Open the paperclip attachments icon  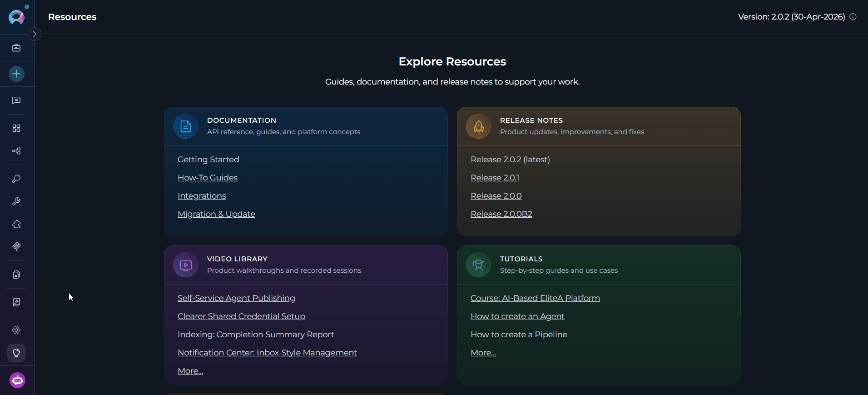(16, 247)
